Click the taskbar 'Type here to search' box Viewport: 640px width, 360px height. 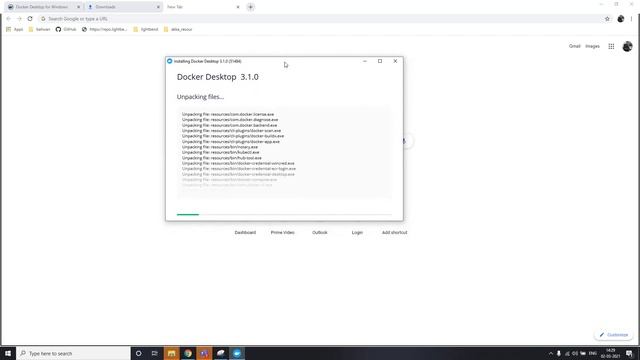pos(73,353)
